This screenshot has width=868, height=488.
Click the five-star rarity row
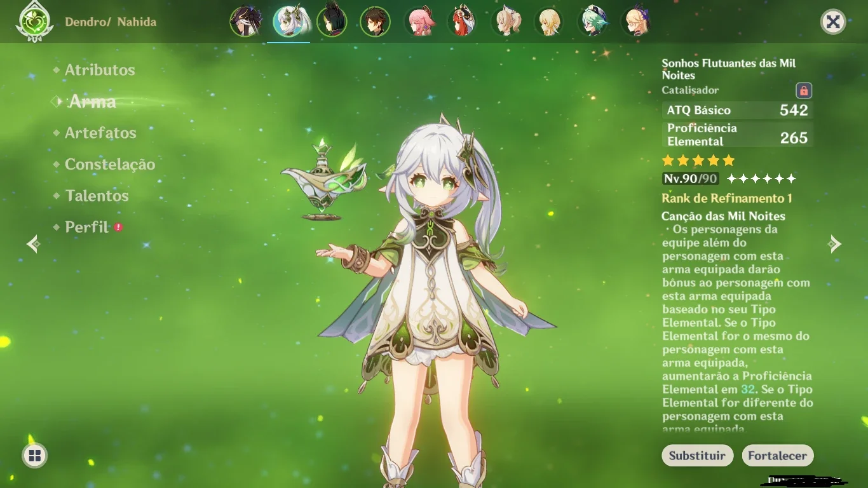pos(698,160)
